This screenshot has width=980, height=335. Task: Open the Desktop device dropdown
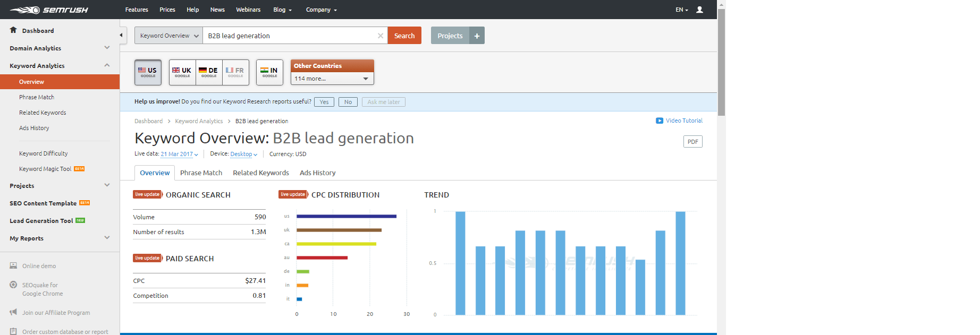coord(243,154)
